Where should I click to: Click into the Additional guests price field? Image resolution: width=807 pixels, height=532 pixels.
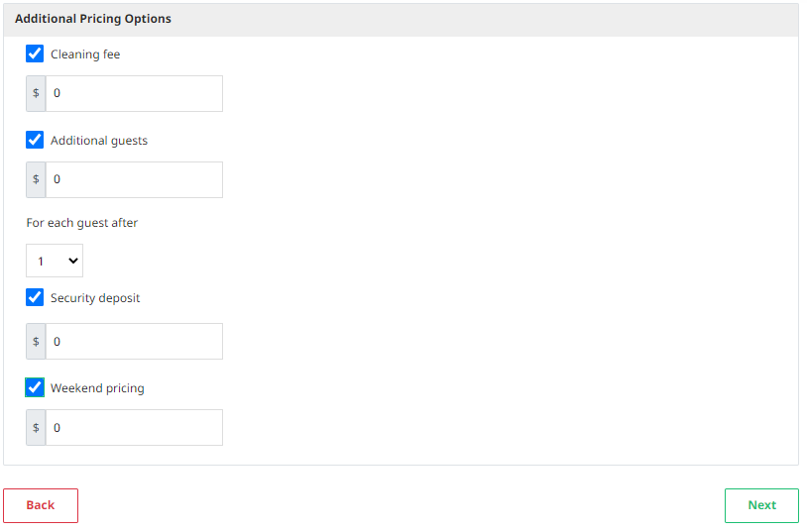click(134, 179)
